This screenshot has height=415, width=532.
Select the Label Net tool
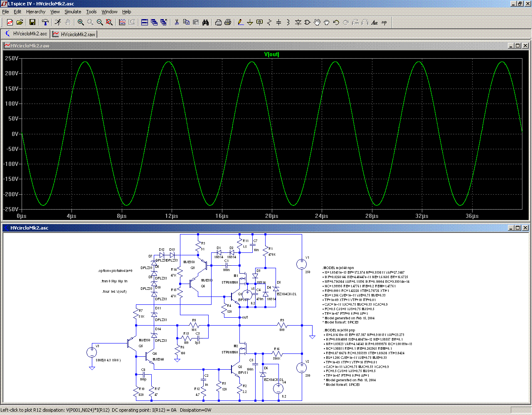pyautogui.click(x=259, y=22)
